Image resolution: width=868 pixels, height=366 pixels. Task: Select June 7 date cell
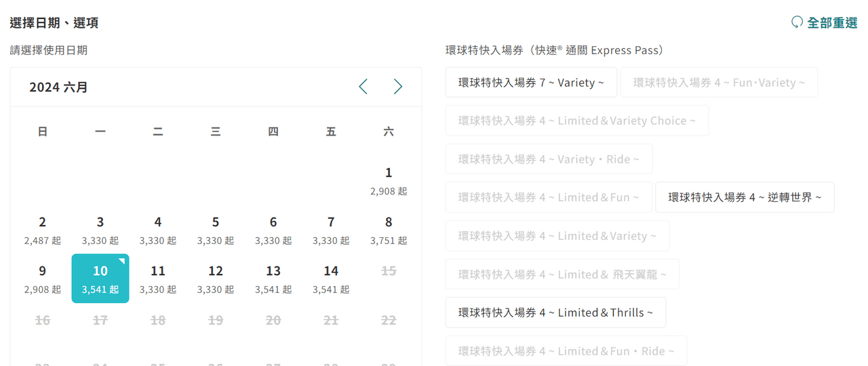(331, 230)
